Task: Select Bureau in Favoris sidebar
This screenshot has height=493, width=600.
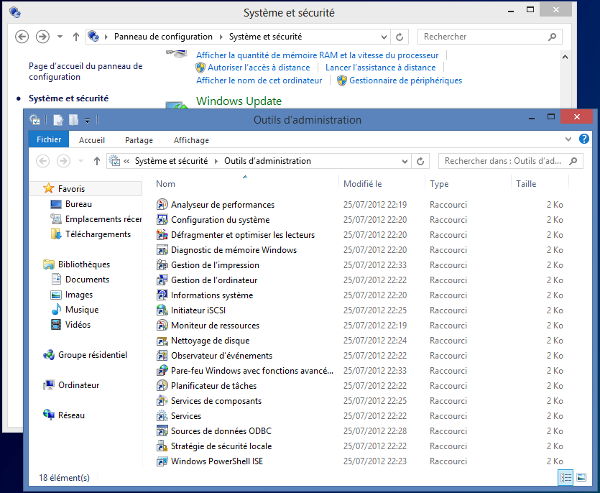Action: pyautogui.click(x=78, y=204)
